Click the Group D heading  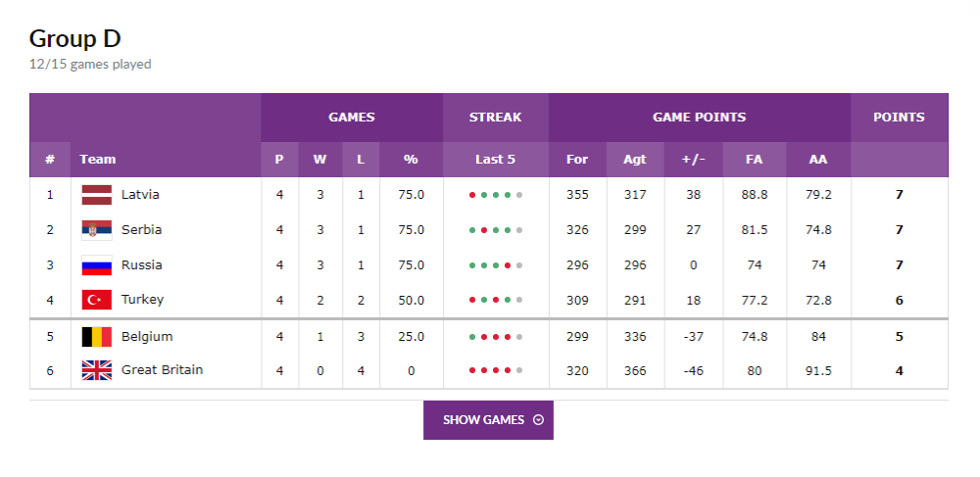tap(75, 38)
